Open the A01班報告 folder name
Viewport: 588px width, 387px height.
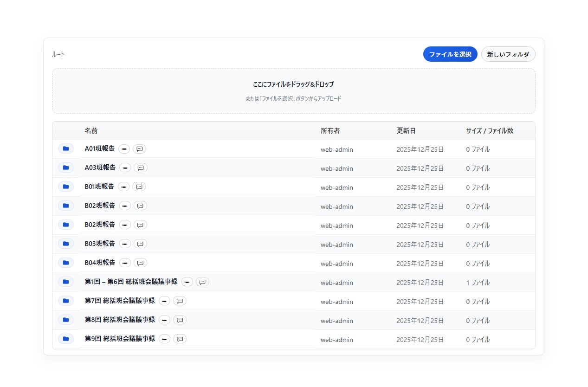click(99, 148)
